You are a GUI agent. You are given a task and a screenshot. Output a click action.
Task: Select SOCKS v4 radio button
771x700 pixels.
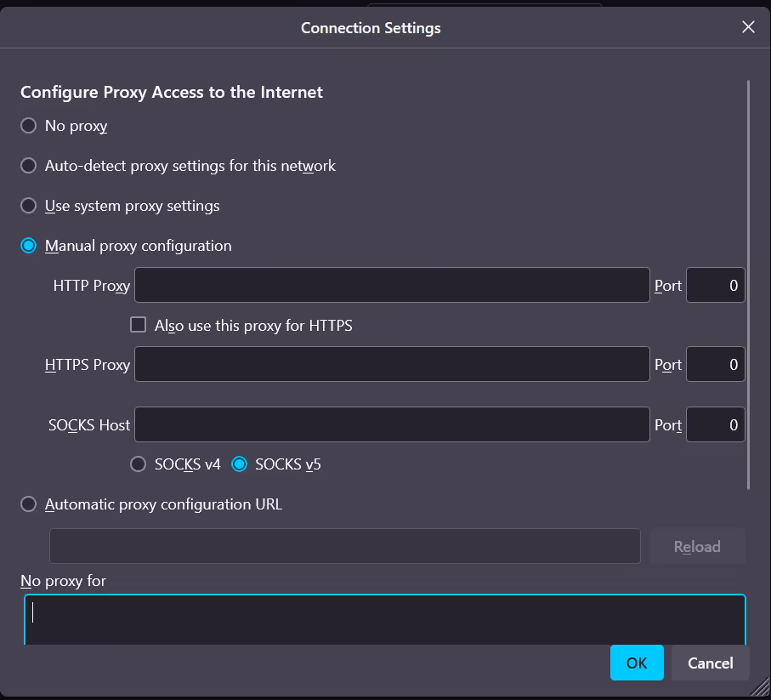pos(139,464)
